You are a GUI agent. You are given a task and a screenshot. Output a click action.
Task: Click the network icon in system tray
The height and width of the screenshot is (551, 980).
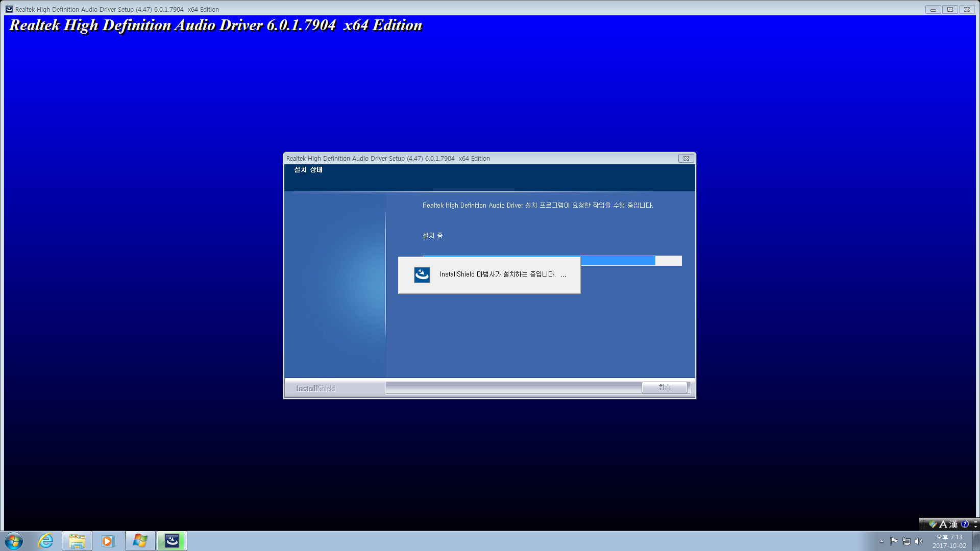click(906, 541)
